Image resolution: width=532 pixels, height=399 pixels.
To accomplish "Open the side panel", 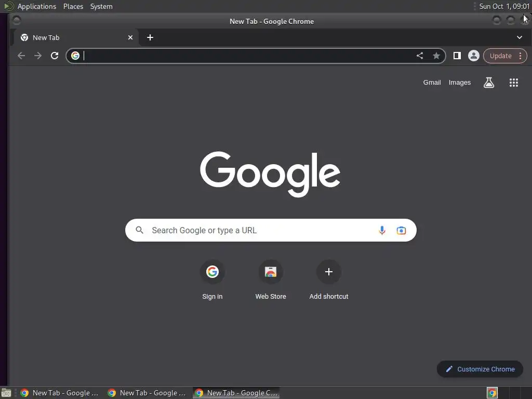I will pos(457,56).
